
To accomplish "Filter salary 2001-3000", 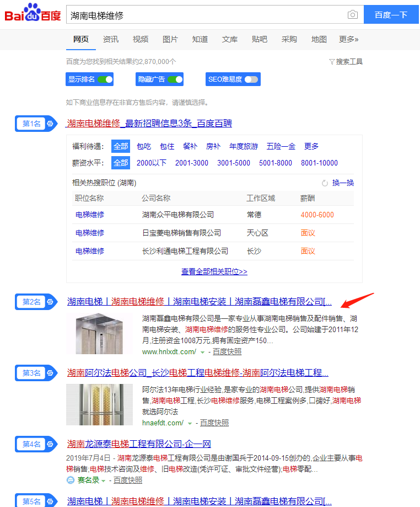I will coord(192,163).
